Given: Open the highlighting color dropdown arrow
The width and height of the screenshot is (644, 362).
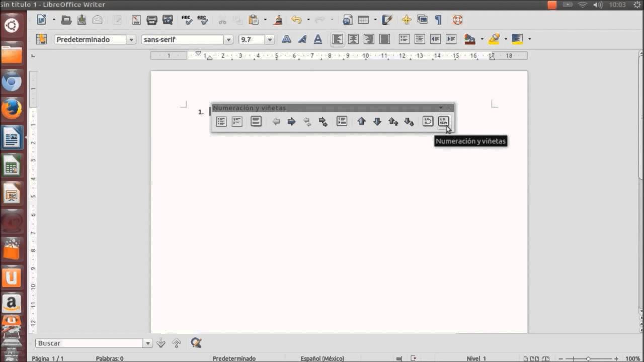Looking at the screenshot, I should point(506,39).
